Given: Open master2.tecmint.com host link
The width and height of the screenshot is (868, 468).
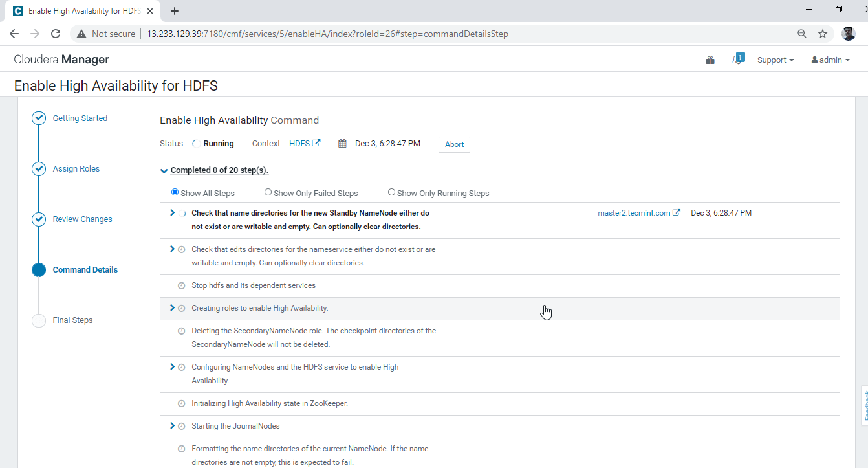Looking at the screenshot, I should pos(634,213).
